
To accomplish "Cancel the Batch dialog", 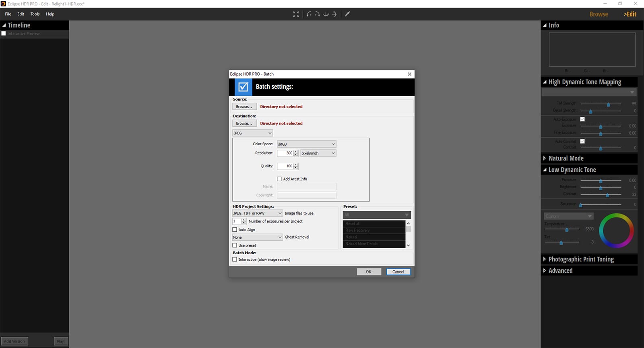I will point(398,272).
